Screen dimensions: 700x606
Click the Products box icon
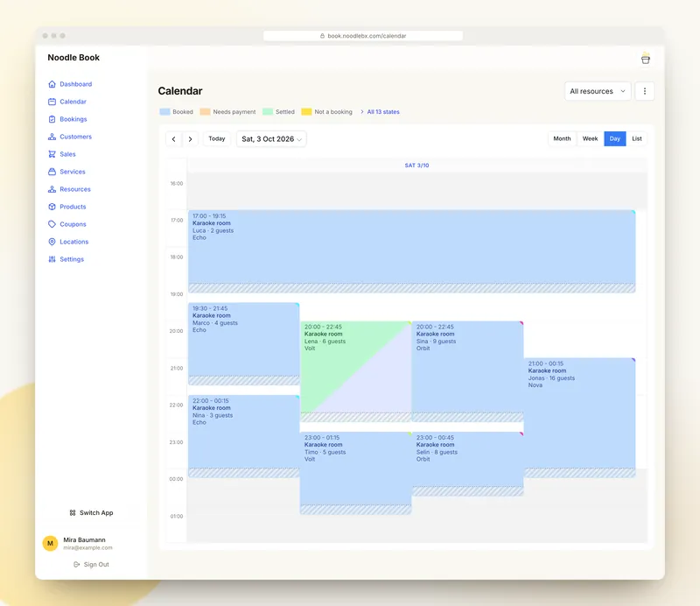pyautogui.click(x=52, y=207)
